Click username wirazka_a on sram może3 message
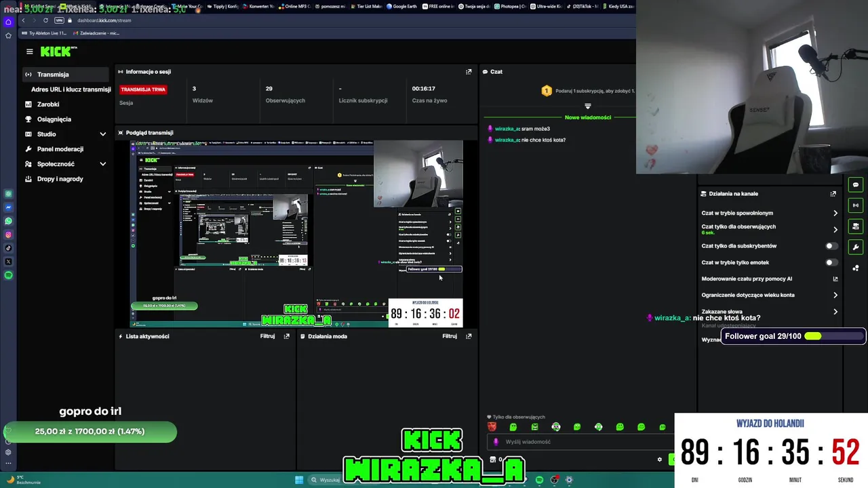868x488 pixels. coord(507,129)
